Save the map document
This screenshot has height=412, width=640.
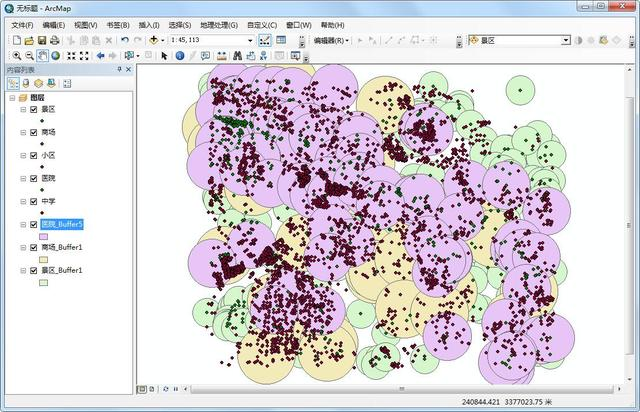pos(42,40)
